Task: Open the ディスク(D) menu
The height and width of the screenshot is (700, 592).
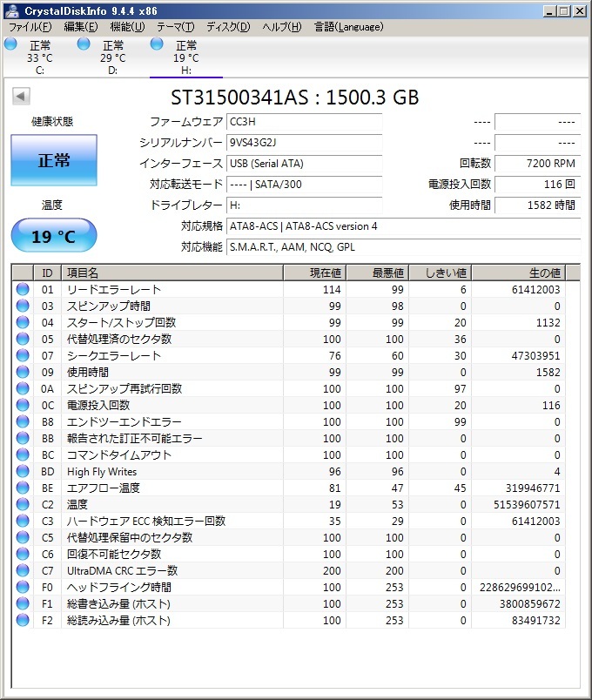Action: pos(228,27)
